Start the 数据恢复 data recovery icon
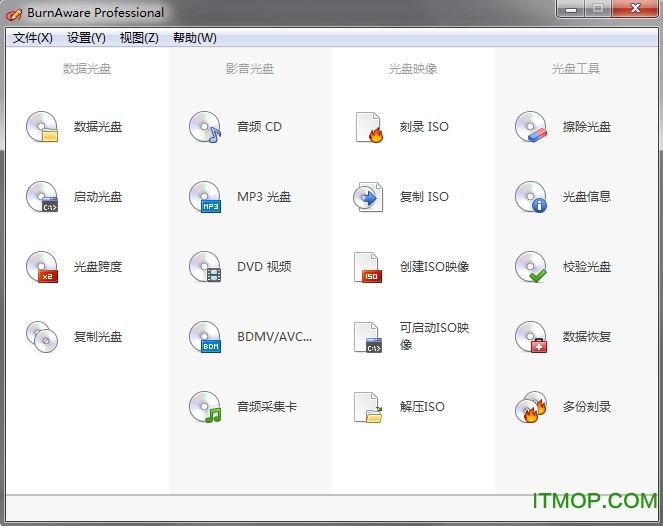 (x=531, y=337)
